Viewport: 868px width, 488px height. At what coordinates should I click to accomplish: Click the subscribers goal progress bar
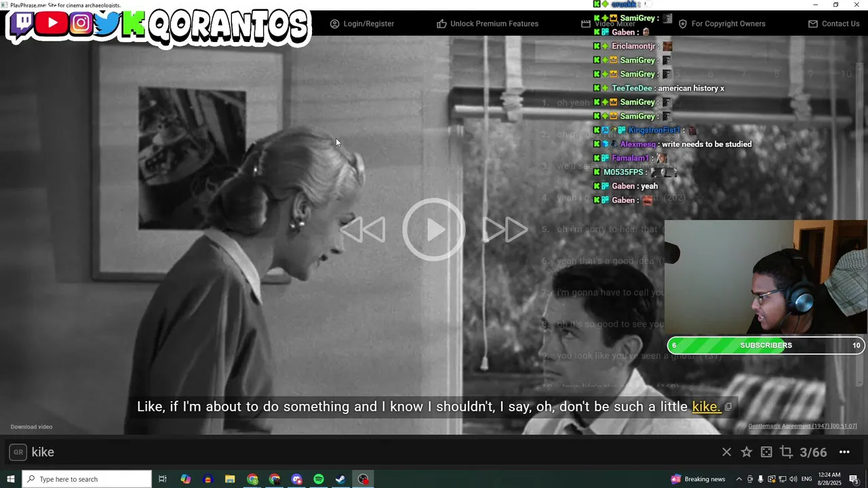766,346
